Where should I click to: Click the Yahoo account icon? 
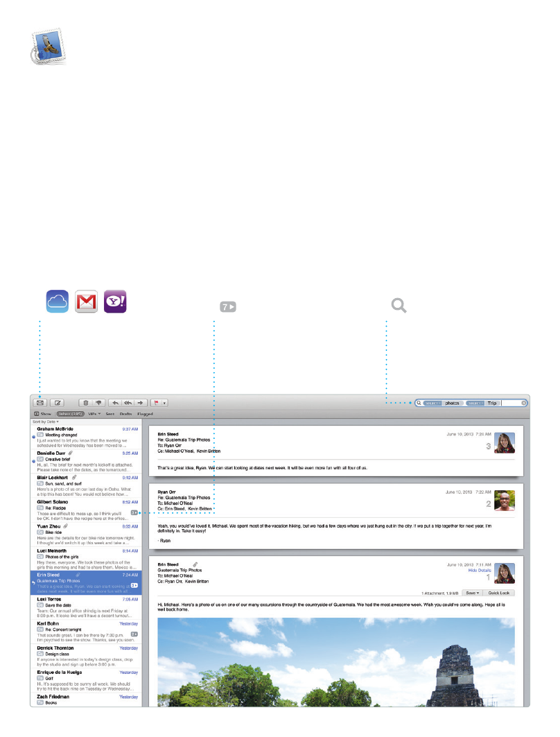pyautogui.click(x=115, y=302)
